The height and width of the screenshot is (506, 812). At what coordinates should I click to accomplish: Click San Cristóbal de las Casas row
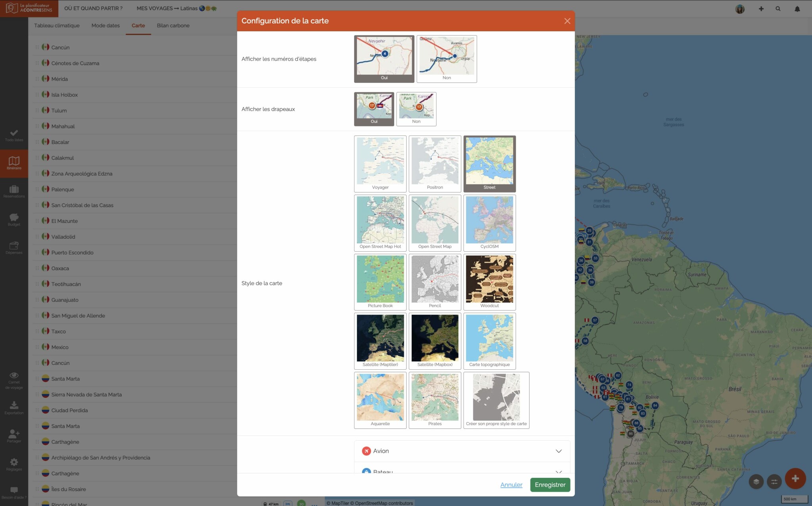click(135, 205)
